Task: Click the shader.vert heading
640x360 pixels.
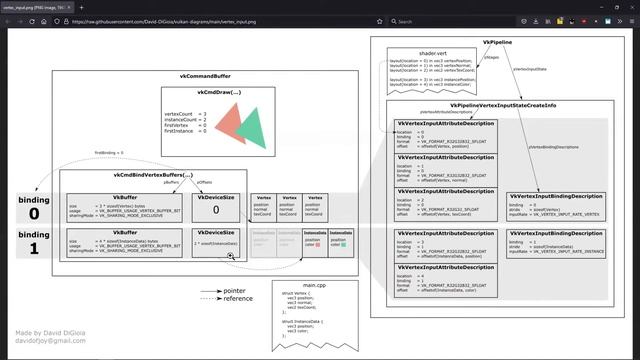Action: click(433, 53)
